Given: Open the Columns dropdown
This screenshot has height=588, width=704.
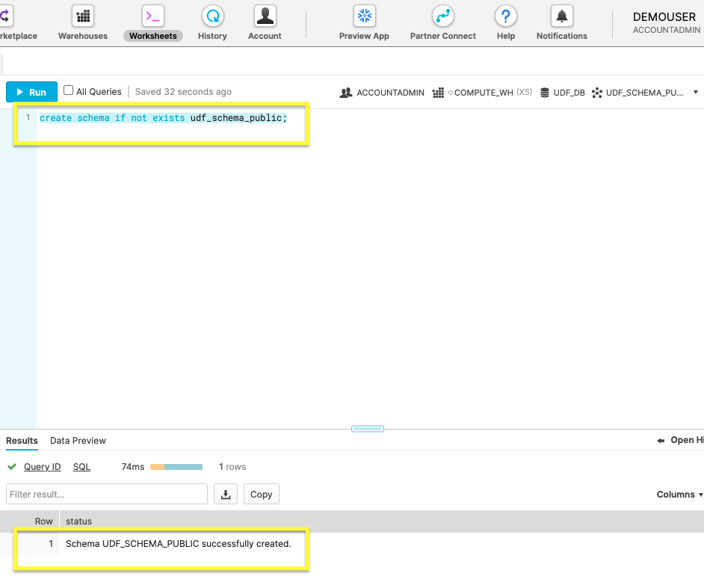Looking at the screenshot, I should [679, 495].
